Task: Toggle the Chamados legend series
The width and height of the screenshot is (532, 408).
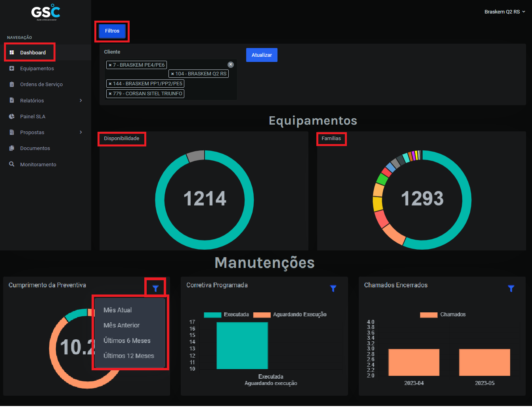Action: (x=443, y=315)
